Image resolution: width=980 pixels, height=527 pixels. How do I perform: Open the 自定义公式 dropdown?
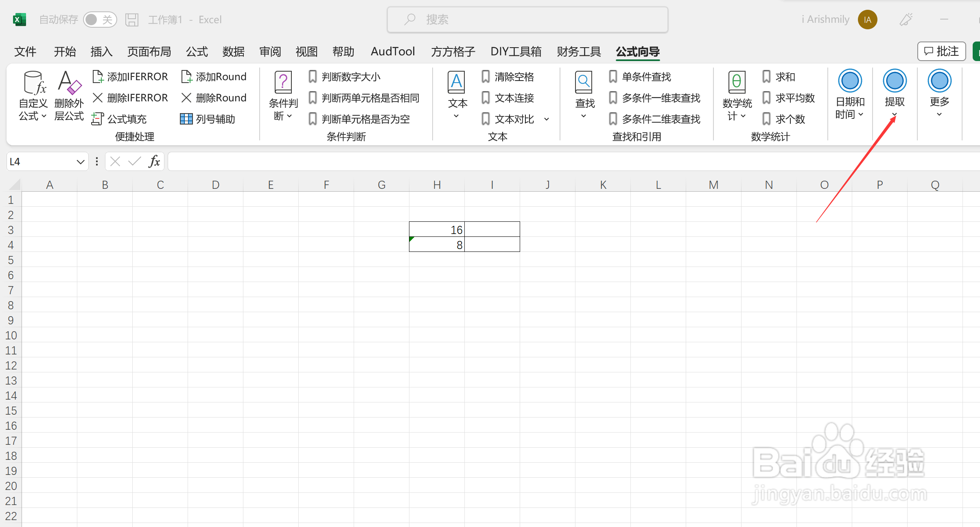[x=33, y=96]
